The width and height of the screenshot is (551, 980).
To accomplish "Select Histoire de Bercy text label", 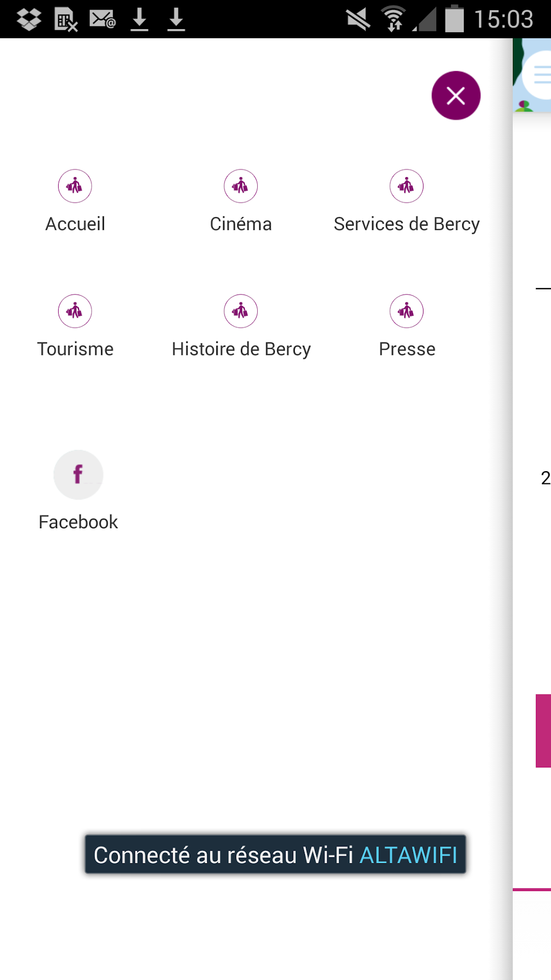I will coord(241,349).
